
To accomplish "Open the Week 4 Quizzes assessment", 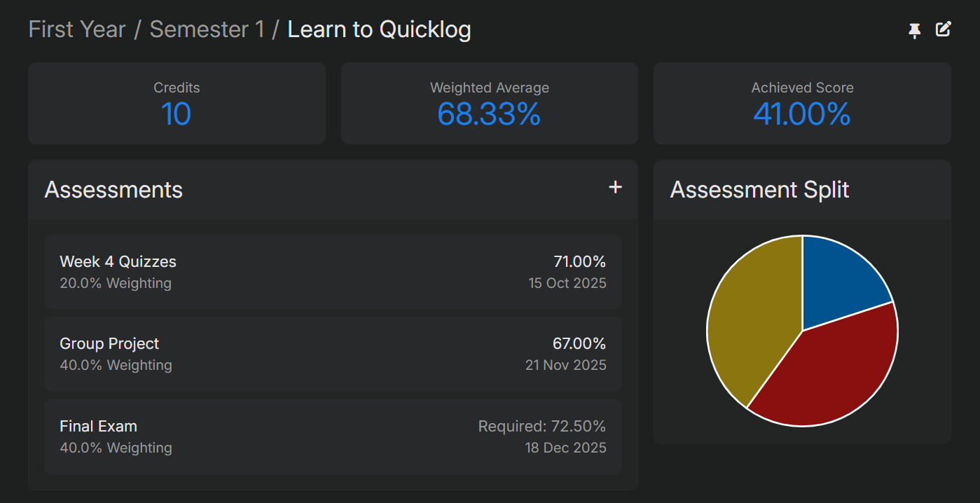I will point(333,272).
